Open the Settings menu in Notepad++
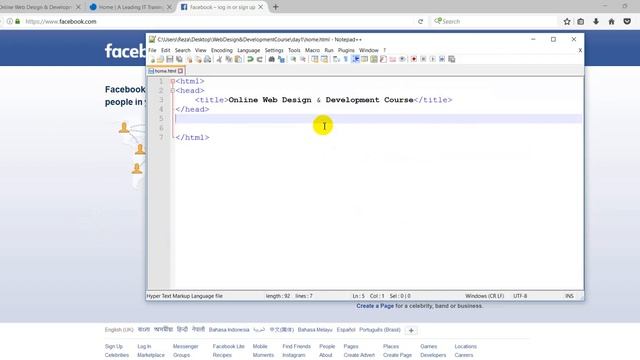The height and width of the screenshot is (360, 640). 274,50
